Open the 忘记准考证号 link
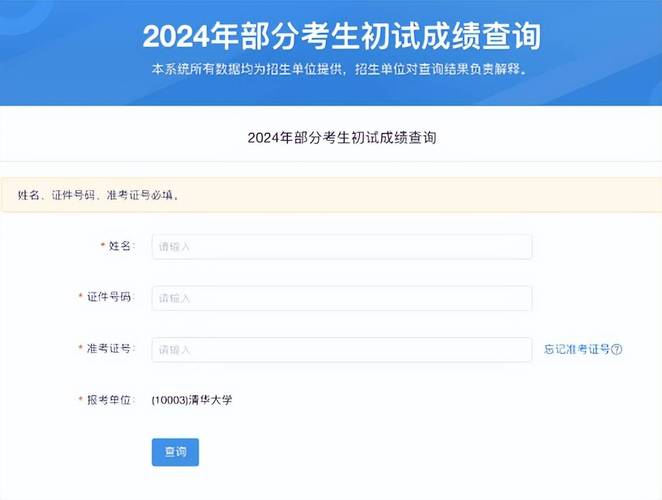 (577, 350)
